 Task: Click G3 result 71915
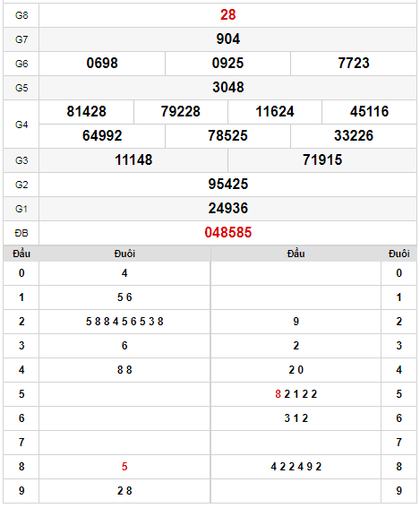pos(322,160)
